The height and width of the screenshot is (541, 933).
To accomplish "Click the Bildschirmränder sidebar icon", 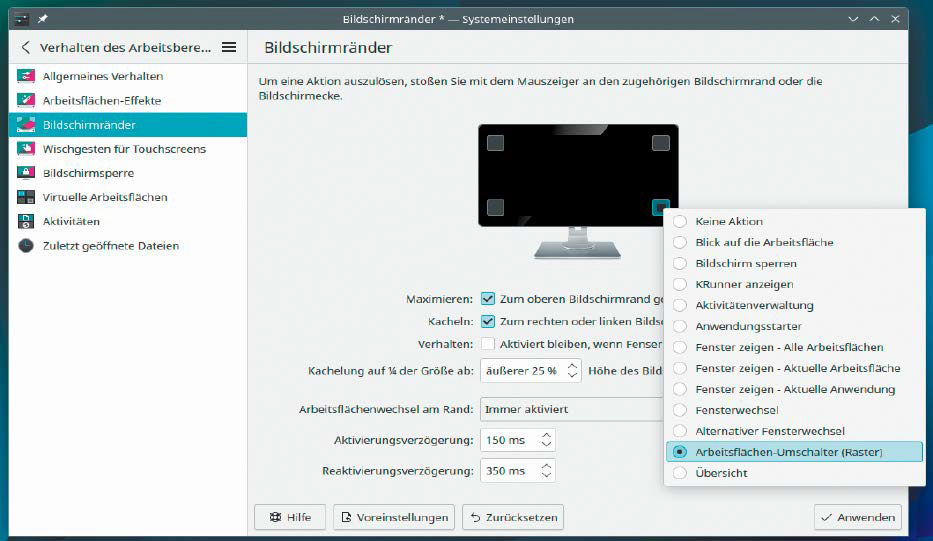I will [x=26, y=125].
